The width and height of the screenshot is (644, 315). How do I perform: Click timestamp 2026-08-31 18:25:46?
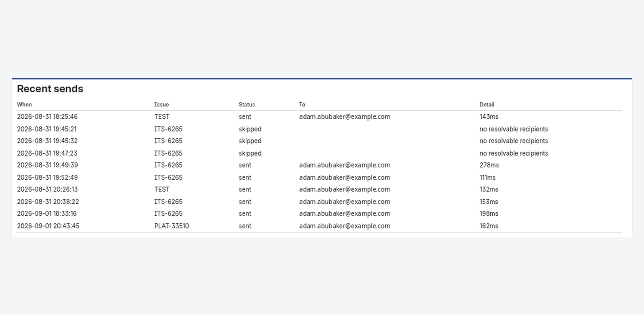47,117
